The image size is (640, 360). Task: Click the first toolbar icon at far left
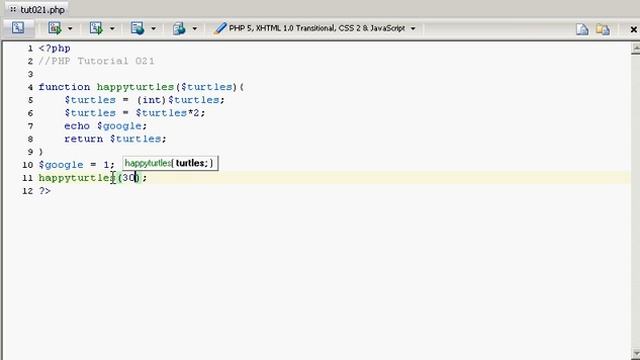point(18,28)
